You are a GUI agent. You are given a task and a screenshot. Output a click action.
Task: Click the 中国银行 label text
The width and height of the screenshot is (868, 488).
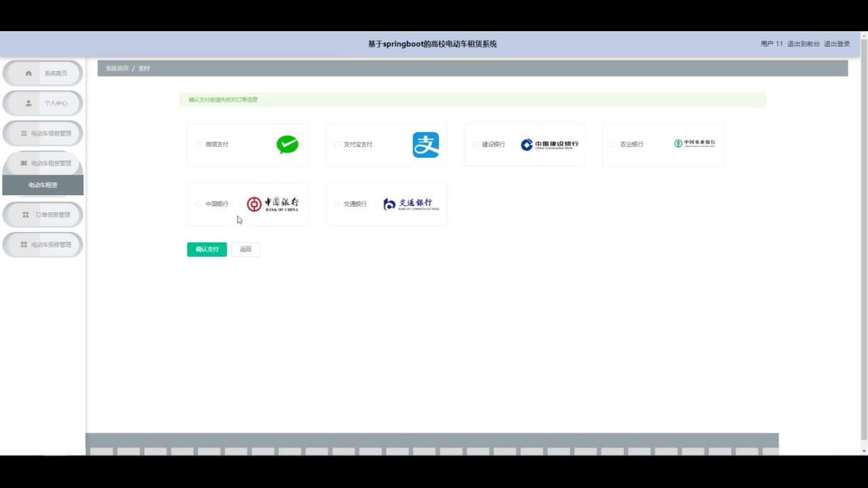[x=217, y=204]
